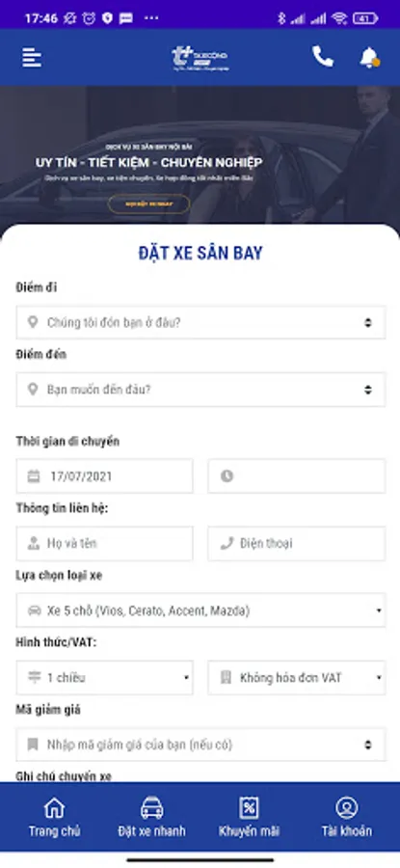Open Khuyến mãi promotions icon
Screen dimensions: 400x868
(249, 817)
